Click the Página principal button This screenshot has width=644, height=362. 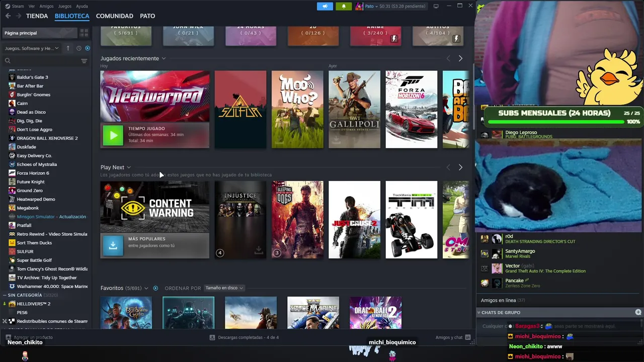point(40,33)
